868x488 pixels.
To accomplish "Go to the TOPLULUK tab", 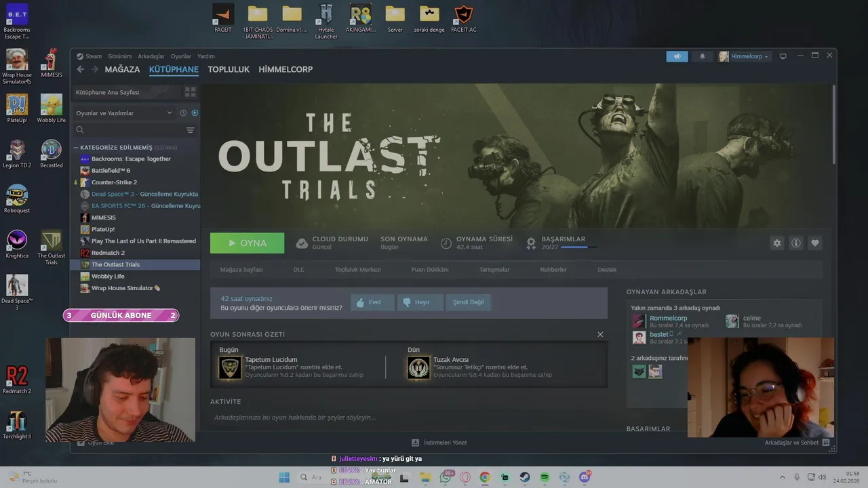I will click(x=229, y=69).
